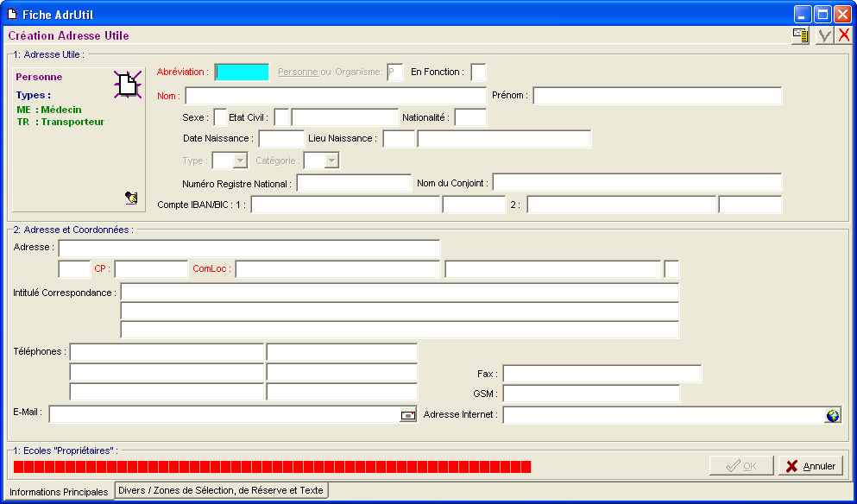
Task: Click the Adresse input field
Action: click(249, 249)
